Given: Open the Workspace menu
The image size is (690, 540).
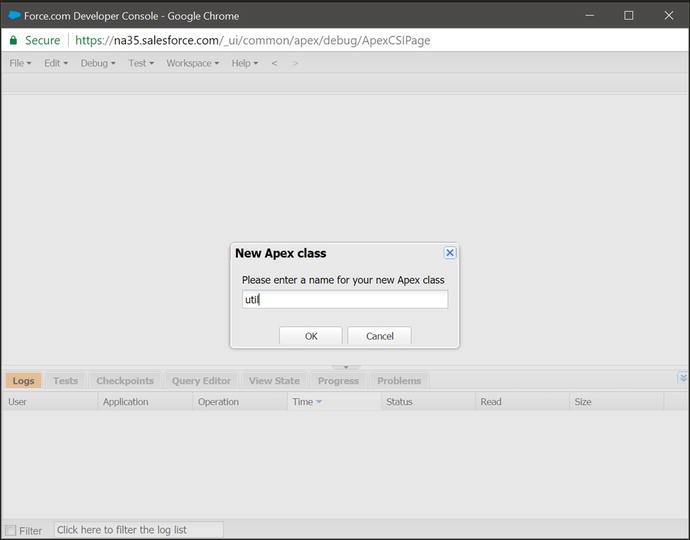Looking at the screenshot, I should pos(192,63).
